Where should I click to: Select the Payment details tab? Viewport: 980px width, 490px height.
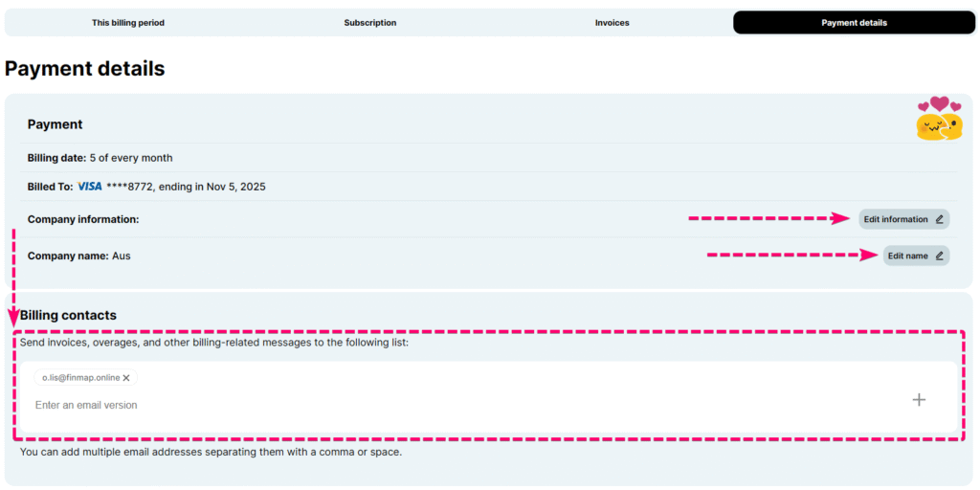[x=854, y=23]
